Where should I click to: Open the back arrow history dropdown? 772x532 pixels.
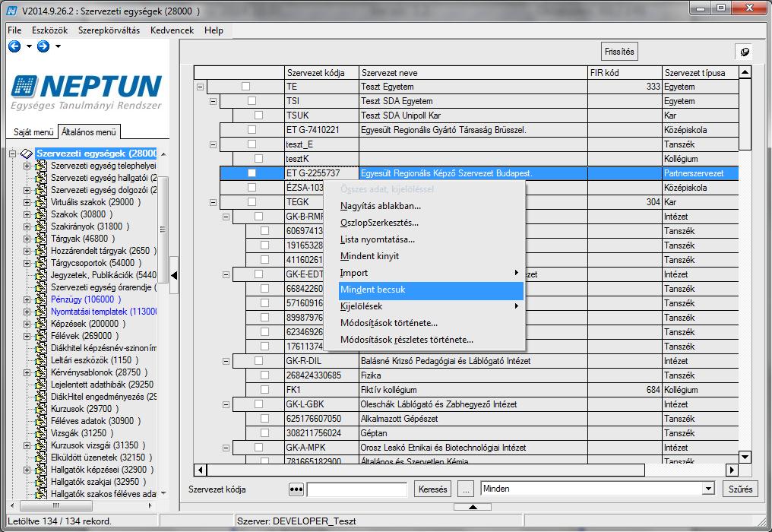pos(29,47)
